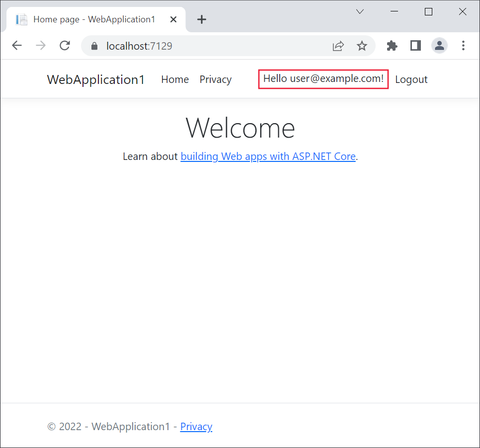This screenshot has width=480, height=448.
Task: Click the Hello user@example.com greeting link
Action: tap(322, 78)
